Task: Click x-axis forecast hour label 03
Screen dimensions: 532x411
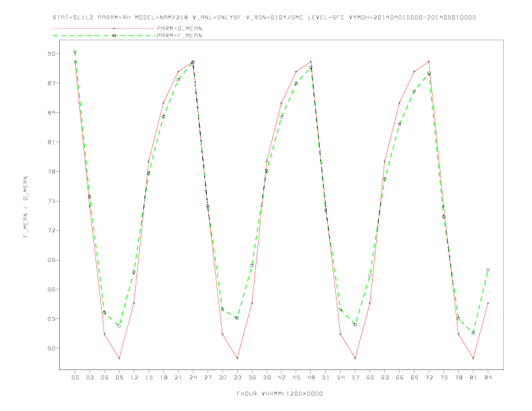Action: [90, 377]
